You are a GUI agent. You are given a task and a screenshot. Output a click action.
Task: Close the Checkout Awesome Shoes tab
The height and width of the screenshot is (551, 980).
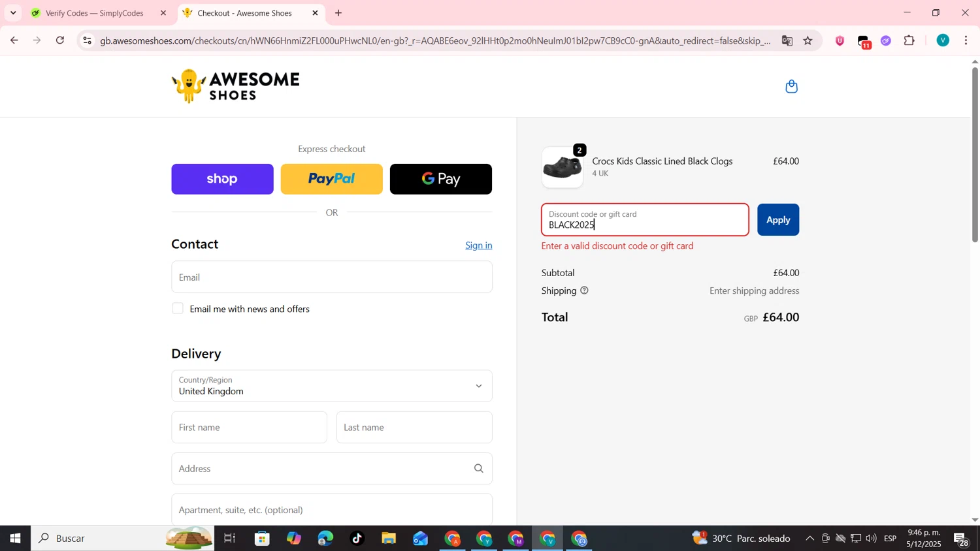click(315, 13)
